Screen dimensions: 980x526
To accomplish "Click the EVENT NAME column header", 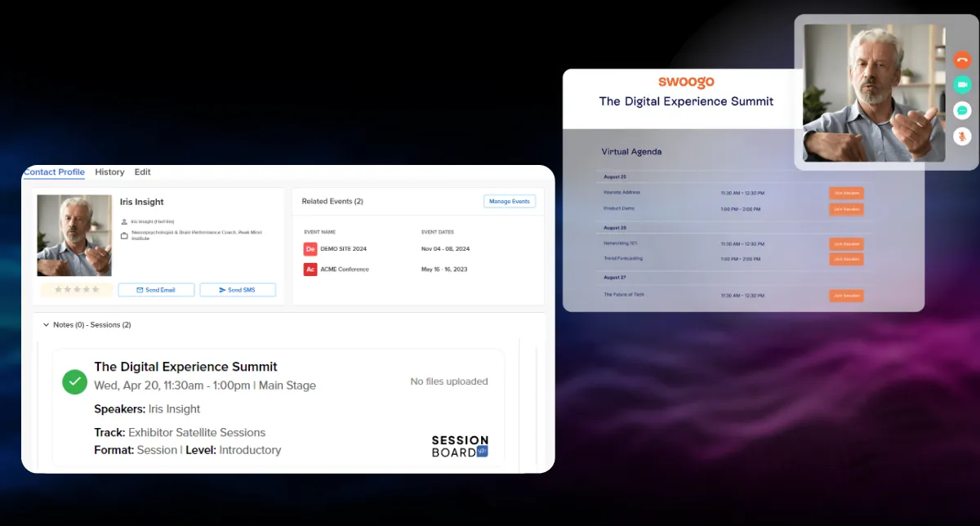I will 319,232.
